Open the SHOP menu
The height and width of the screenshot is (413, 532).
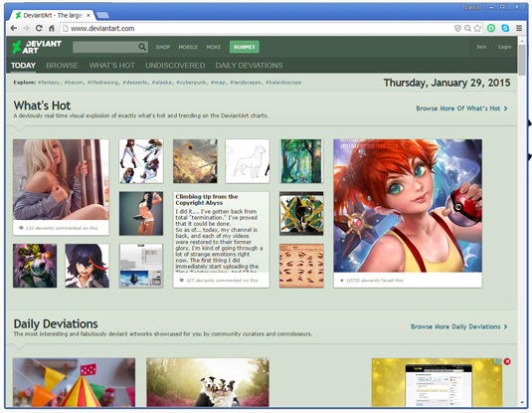(x=163, y=47)
